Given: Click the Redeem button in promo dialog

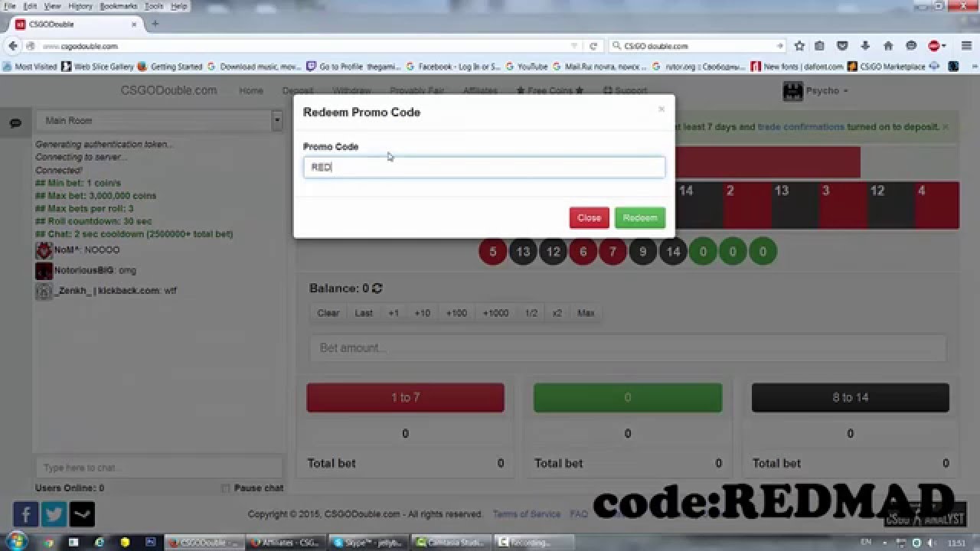Looking at the screenshot, I should [639, 218].
